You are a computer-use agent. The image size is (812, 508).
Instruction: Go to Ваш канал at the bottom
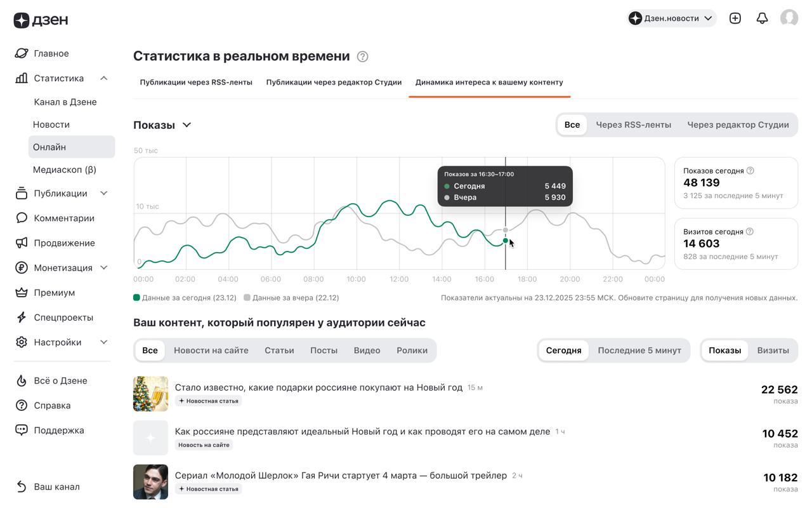tap(57, 486)
